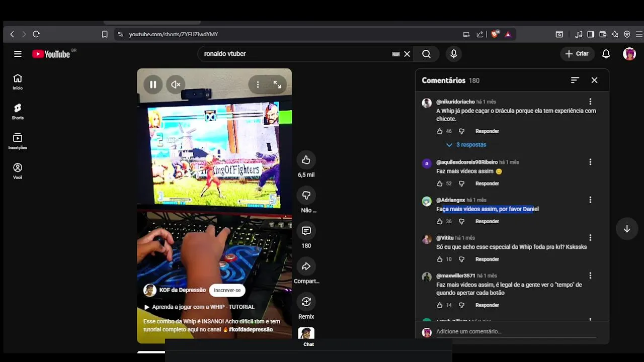Open options menu for @Adriangnx comment
This screenshot has height=362, width=644.
[x=590, y=200]
